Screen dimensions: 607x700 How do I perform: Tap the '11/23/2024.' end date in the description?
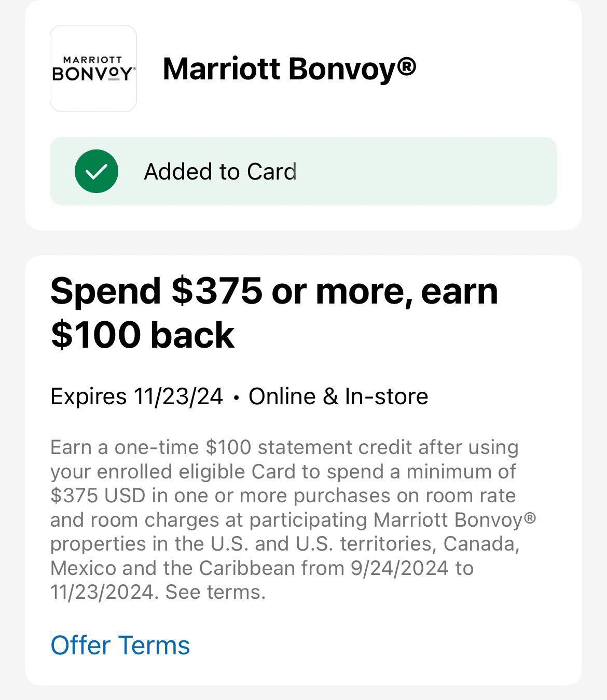[x=104, y=592]
